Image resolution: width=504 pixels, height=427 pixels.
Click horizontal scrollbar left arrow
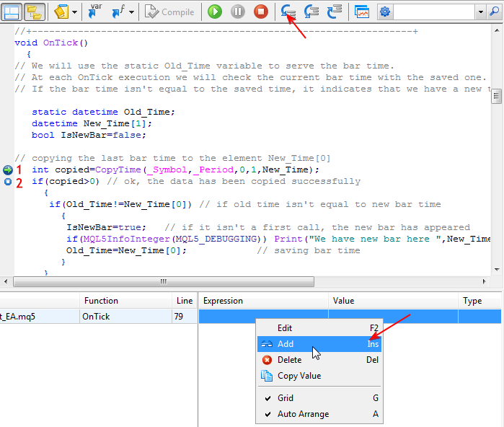click(x=6, y=281)
